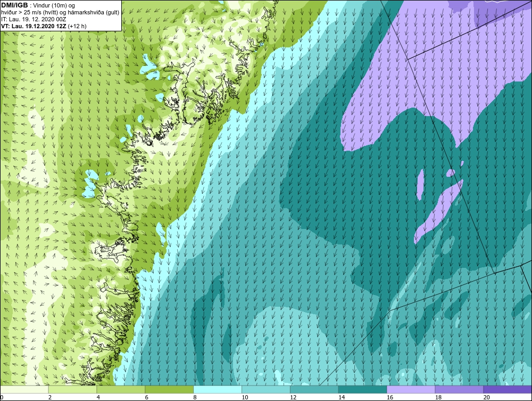Click the 12–14 m/s teal legend swatch

point(314,389)
